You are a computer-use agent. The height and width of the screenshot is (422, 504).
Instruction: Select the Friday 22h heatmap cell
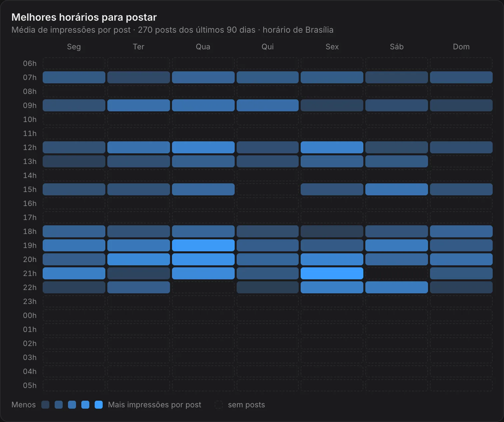pos(332,287)
